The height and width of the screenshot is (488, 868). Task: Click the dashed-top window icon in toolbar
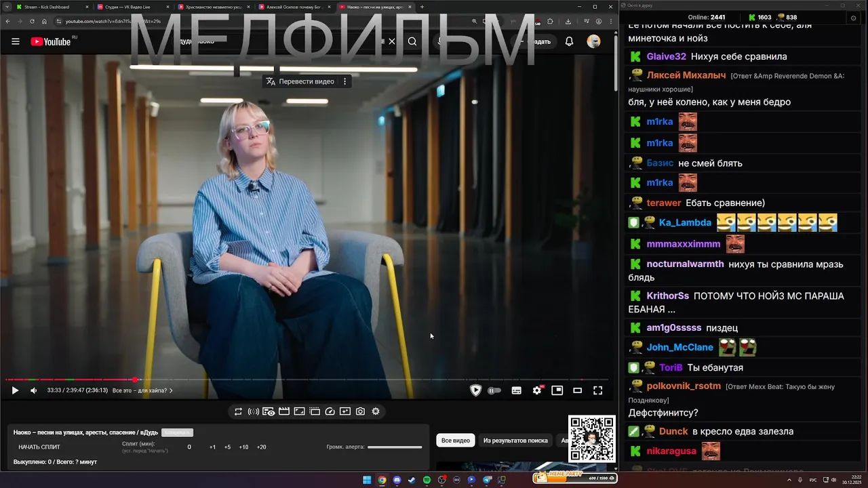pos(315,411)
